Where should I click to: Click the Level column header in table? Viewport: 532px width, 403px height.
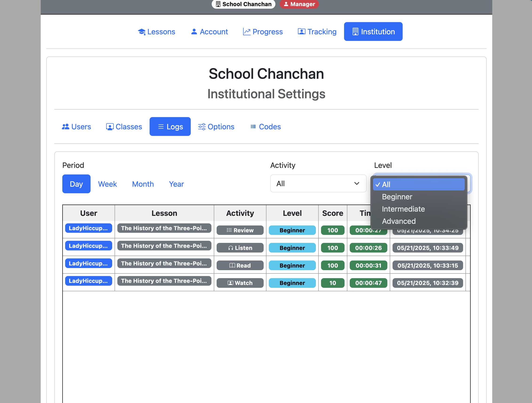[292, 213]
